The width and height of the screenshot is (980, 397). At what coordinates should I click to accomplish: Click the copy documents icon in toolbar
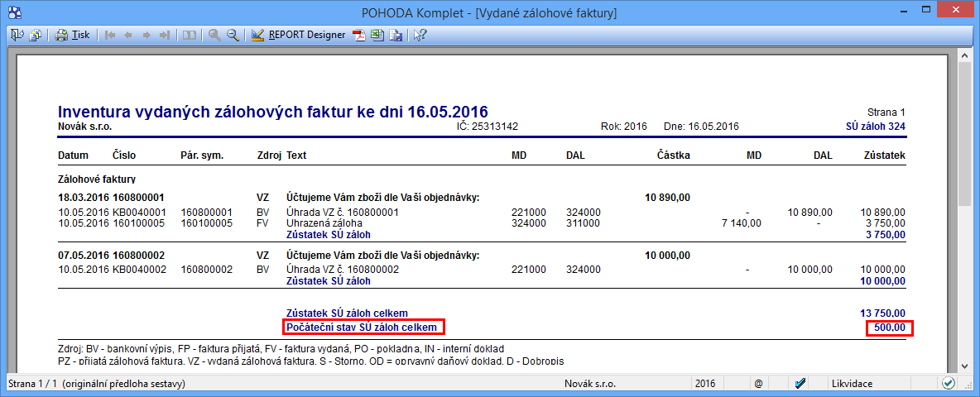pyautogui.click(x=36, y=35)
